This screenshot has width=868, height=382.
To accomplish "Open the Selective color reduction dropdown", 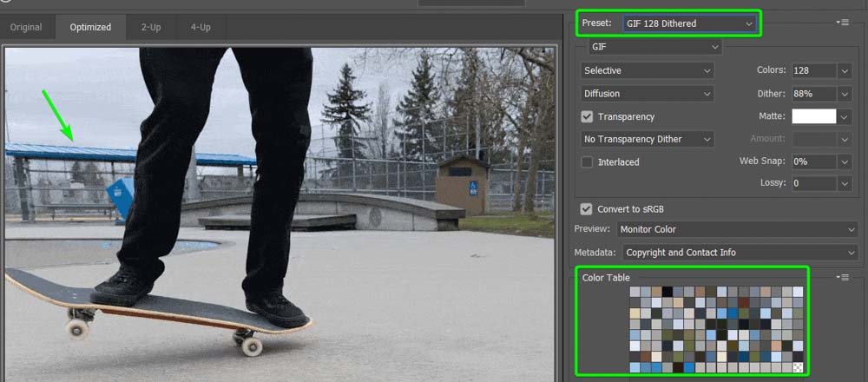I will (648, 70).
